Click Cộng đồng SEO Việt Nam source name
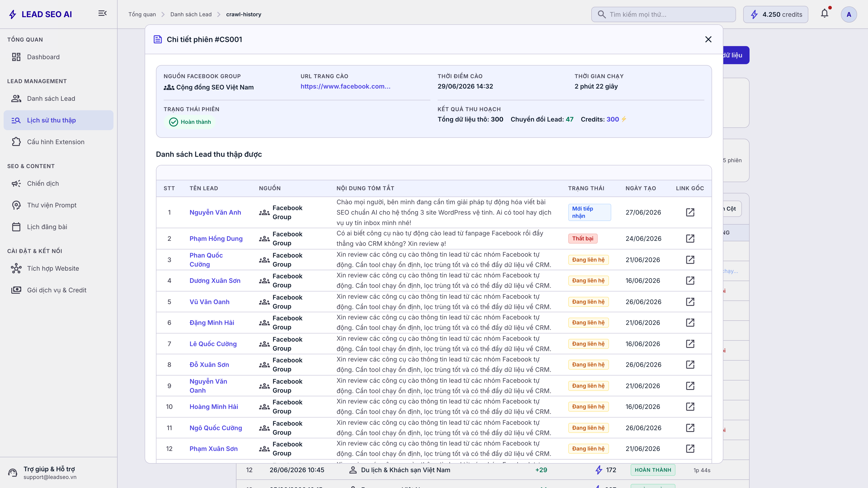The width and height of the screenshot is (868, 488). click(215, 87)
